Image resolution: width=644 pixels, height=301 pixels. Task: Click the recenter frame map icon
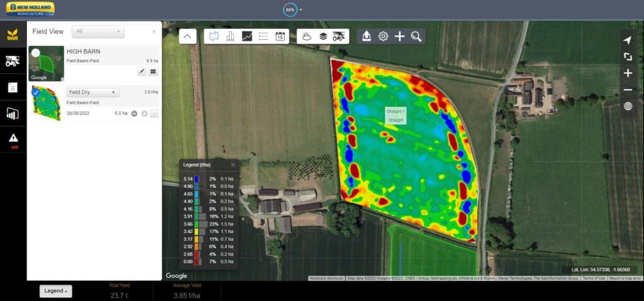[628, 57]
